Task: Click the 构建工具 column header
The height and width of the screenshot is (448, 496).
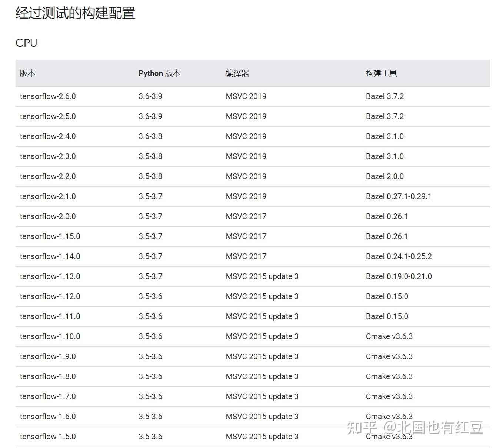Action: pos(382,73)
